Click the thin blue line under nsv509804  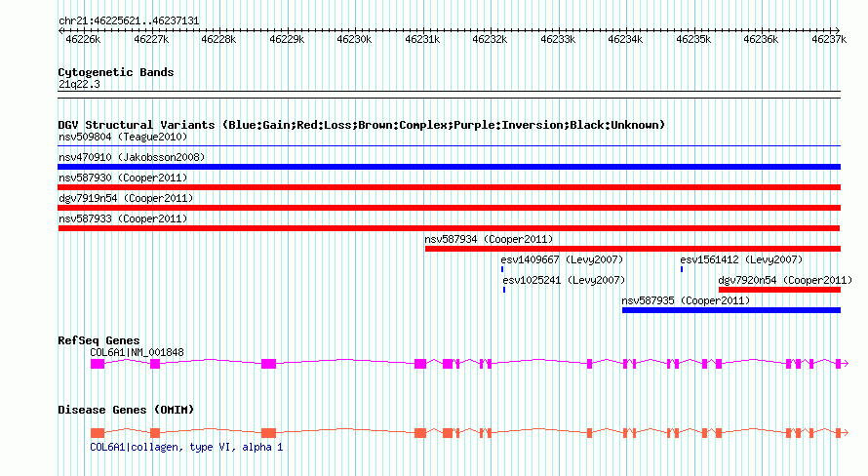(449, 146)
